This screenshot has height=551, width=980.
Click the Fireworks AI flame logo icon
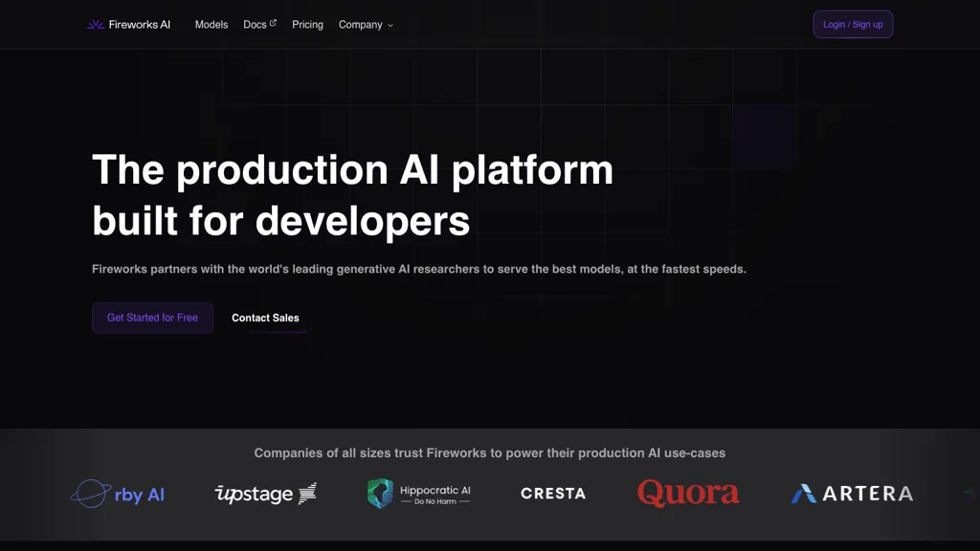coord(96,24)
